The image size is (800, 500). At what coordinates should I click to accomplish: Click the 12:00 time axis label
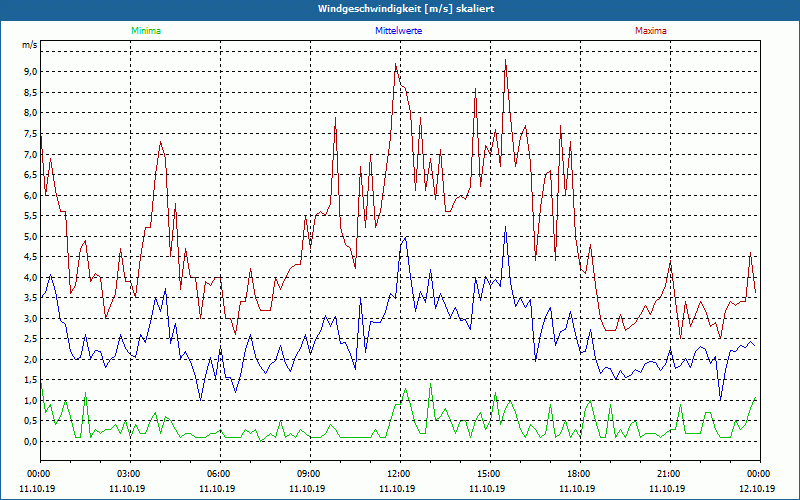coord(400,474)
